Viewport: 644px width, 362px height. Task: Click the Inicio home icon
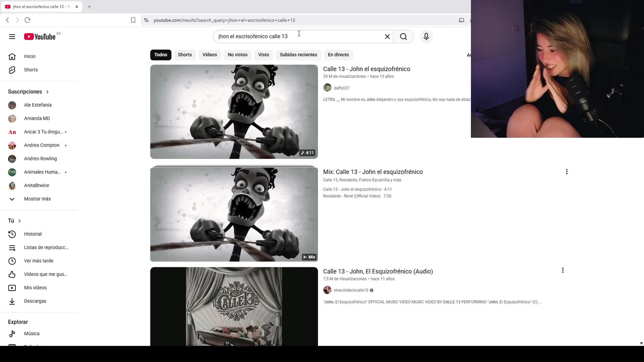12,56
